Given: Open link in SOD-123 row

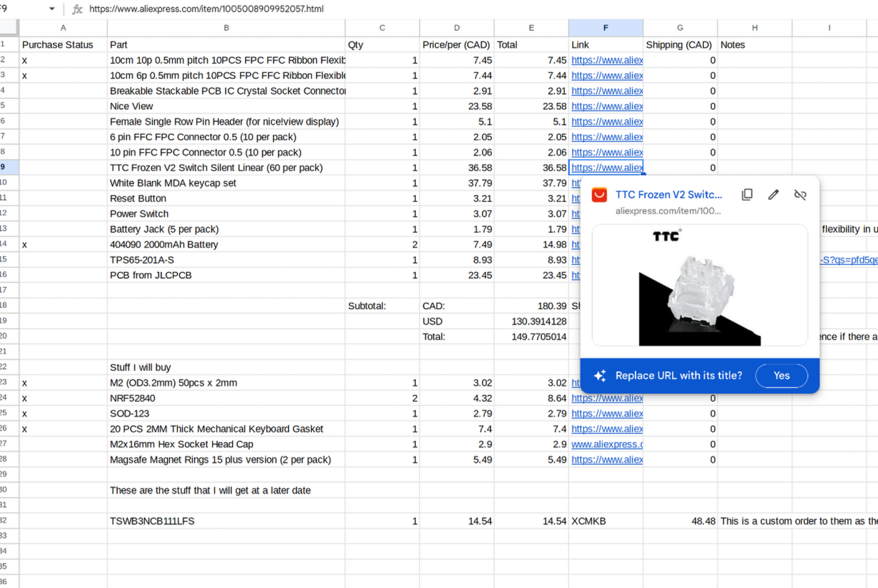Looking at the screenshot, I should coord(607,413).
